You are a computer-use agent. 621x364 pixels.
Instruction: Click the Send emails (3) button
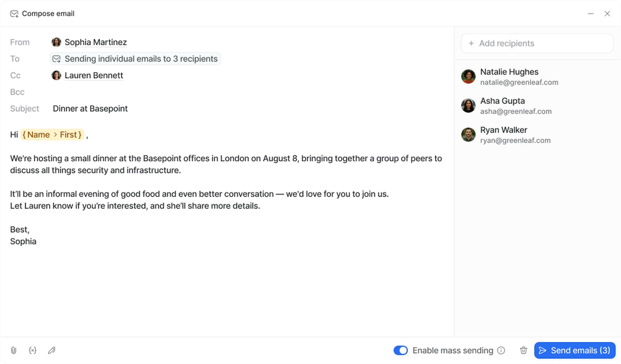point(575,350)
